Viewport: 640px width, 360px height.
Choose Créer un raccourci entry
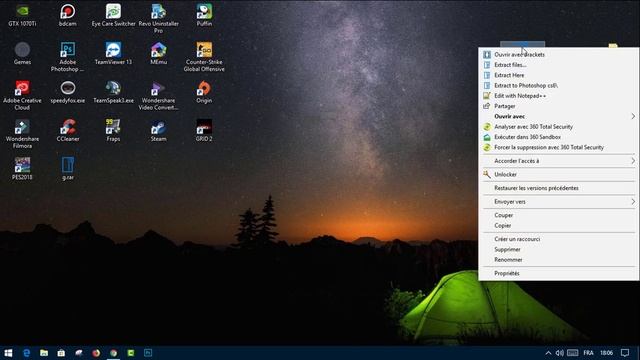coord(558,239)
